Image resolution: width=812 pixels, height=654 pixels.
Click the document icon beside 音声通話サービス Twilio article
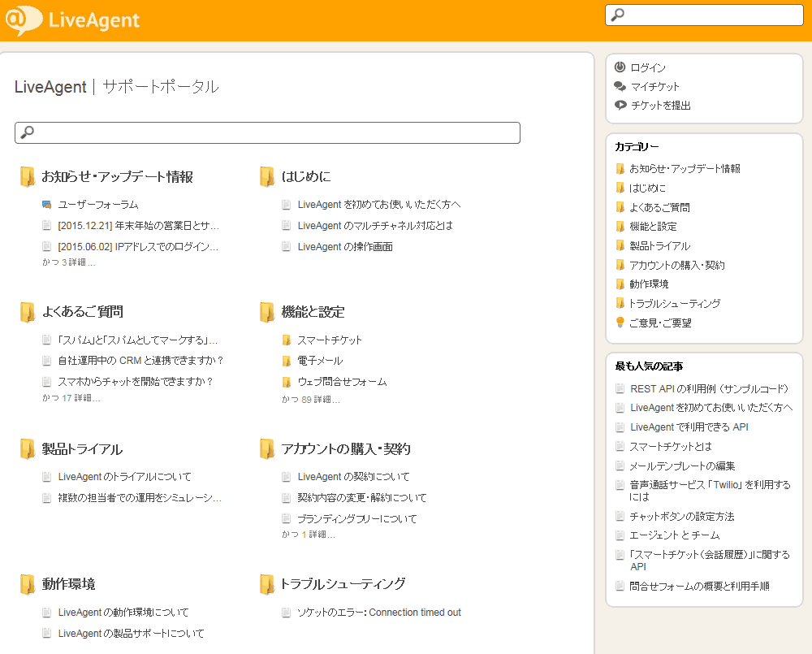[x=620, y=485]
